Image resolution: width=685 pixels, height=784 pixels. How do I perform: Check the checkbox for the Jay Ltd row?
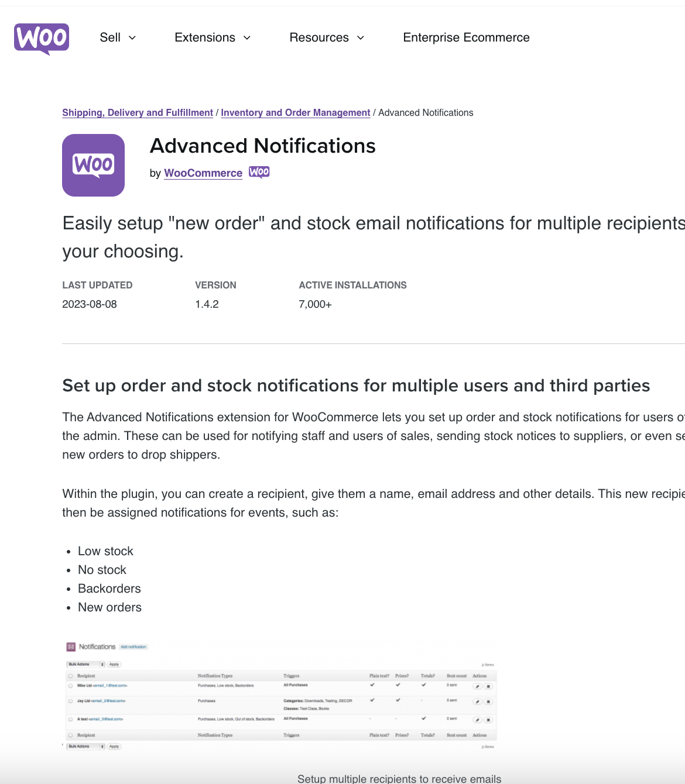pyautogui.click(x=71, y=700)
